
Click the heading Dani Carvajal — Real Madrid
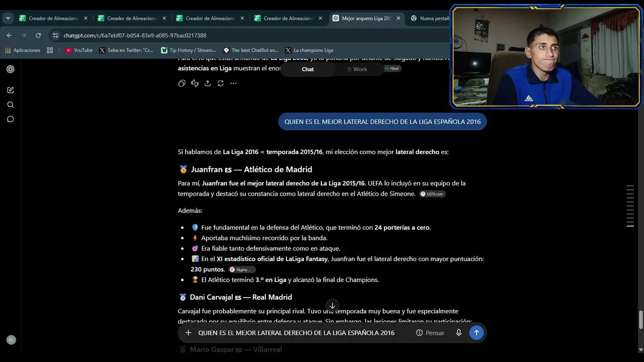pos(235,297)
